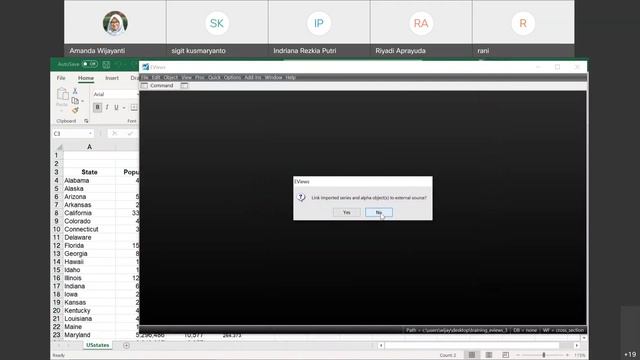Toggle Underline formatting in Excel
The height and width of the screenshot is (360, 640).
tap(116, 107)
